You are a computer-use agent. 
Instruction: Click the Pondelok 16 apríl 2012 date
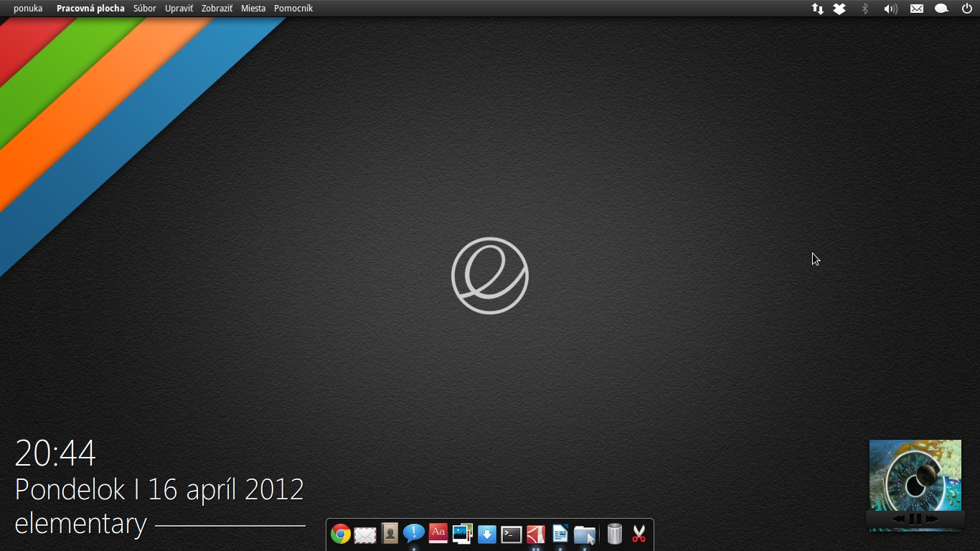coord(159,490)
